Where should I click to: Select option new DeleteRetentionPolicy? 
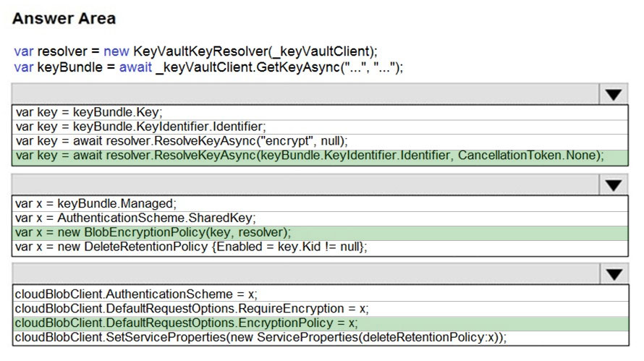click(x=320, y=247)
